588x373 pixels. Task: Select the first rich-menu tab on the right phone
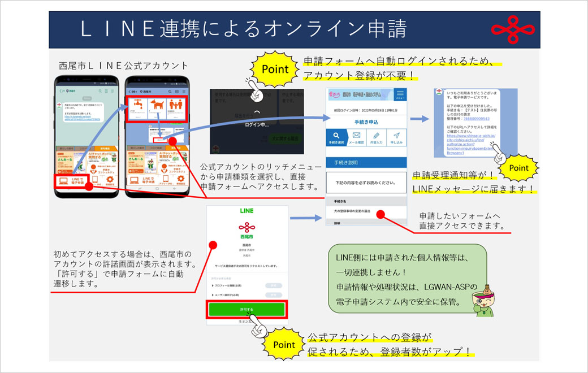click(136, 149)
